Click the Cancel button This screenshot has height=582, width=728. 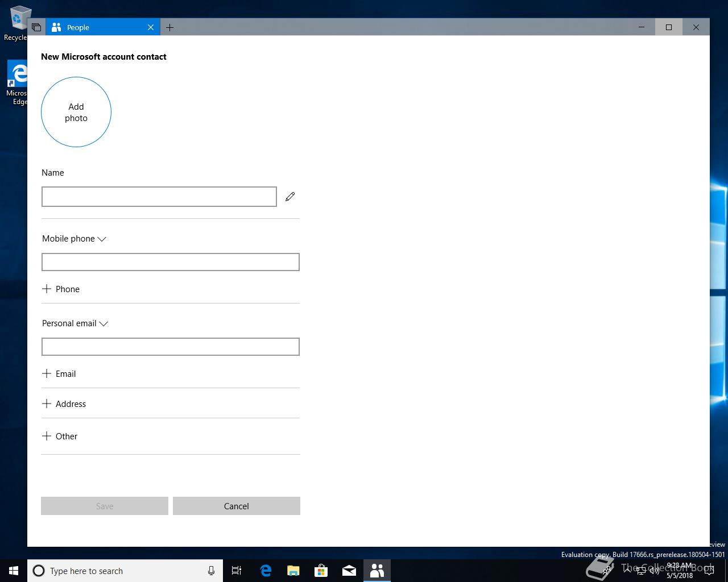coord(237,506)
